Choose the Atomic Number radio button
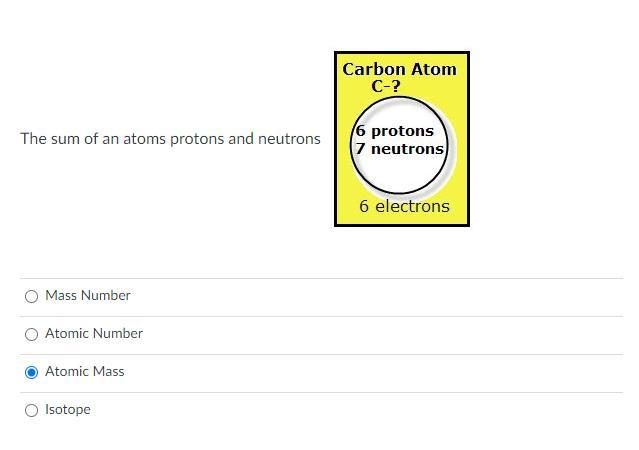639x450 pixels. pos(31,334)
